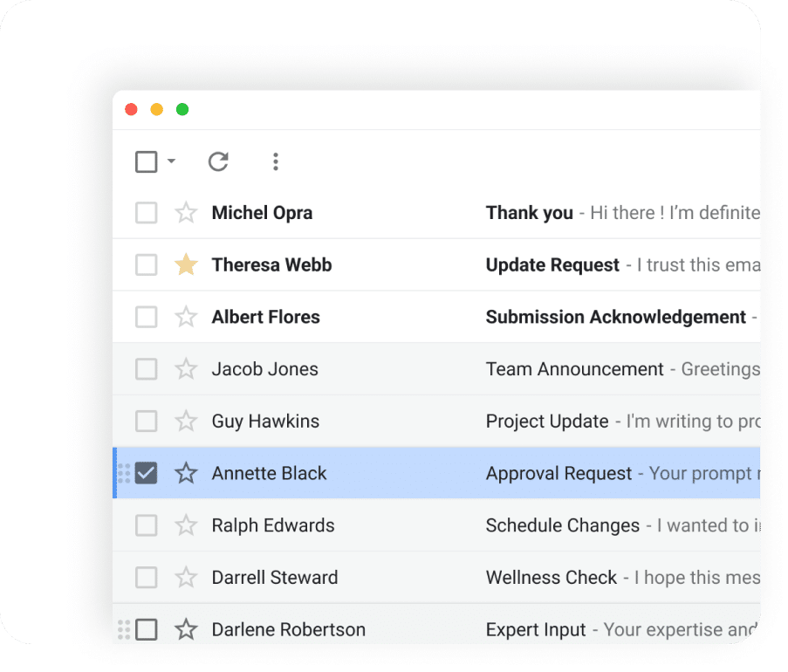Star Darrell Steward's Wellness Check email
This screenshot has width=788, height=672.
click(x=186, y=577)
